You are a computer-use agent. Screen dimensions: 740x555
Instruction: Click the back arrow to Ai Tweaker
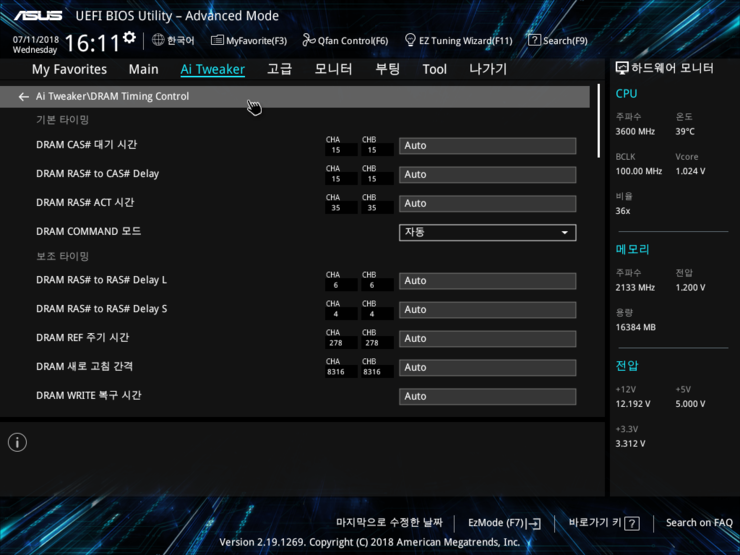(x=24, y=97)
